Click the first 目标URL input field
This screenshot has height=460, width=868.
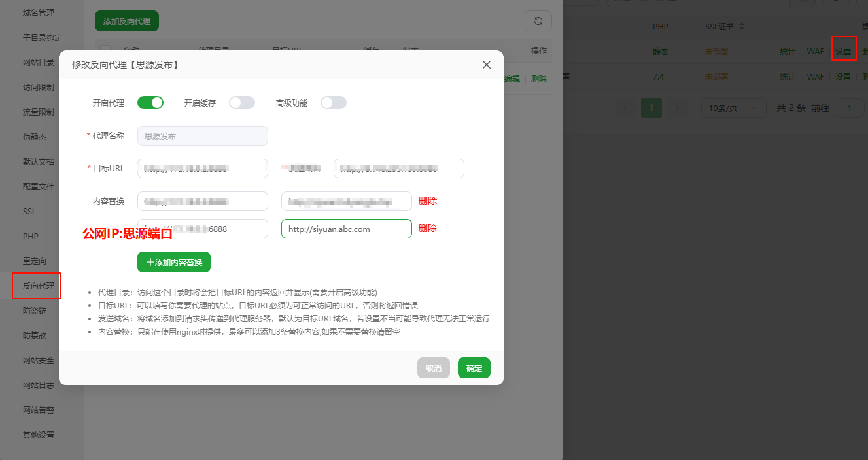coord(203,169)
